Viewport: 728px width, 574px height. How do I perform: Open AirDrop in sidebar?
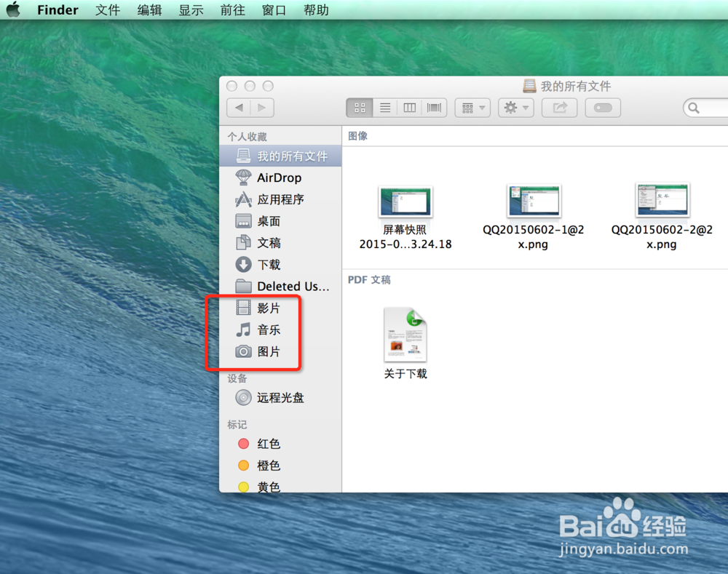280,178
